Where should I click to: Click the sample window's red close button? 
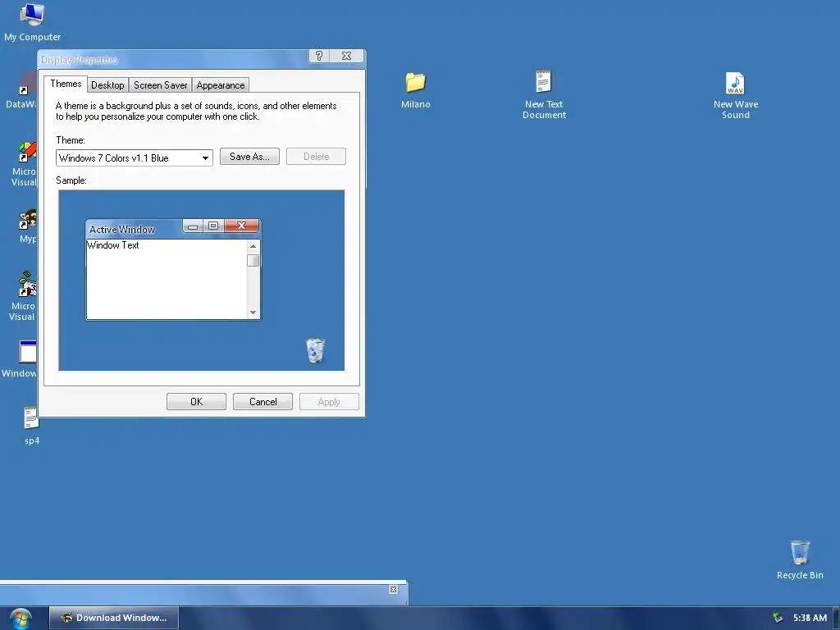click(242, 226)
